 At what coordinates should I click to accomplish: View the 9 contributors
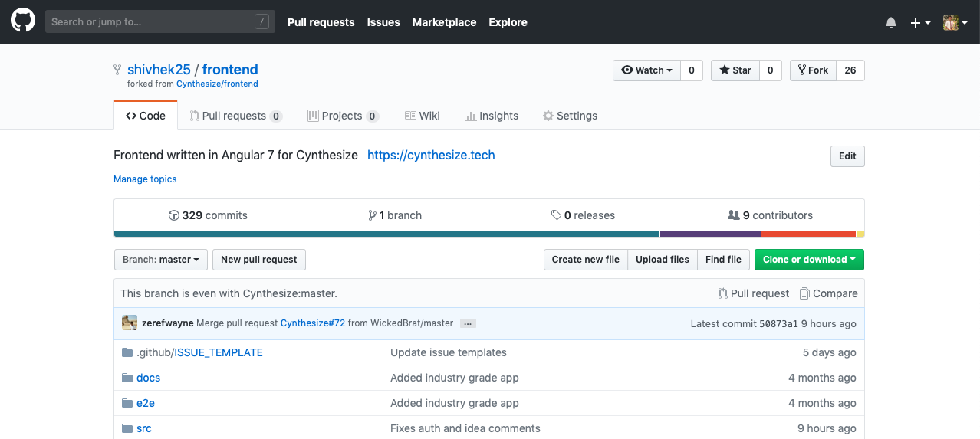pyautogui.click(x=770, y=215)
